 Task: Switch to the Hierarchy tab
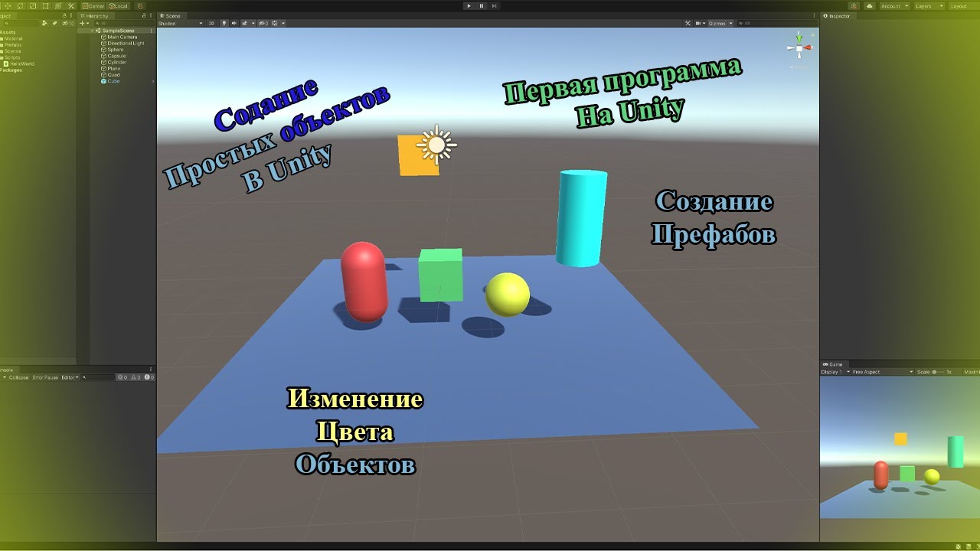(x=96, y=16)
